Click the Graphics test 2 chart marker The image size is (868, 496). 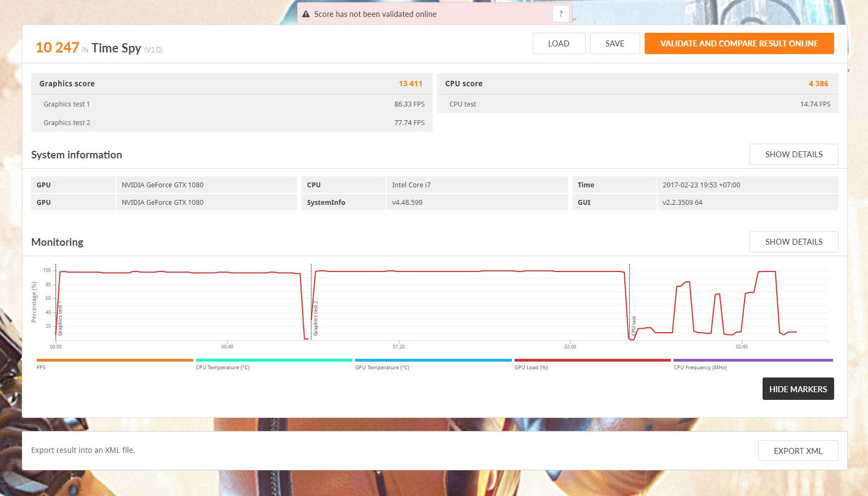click(x=315, y=320)
